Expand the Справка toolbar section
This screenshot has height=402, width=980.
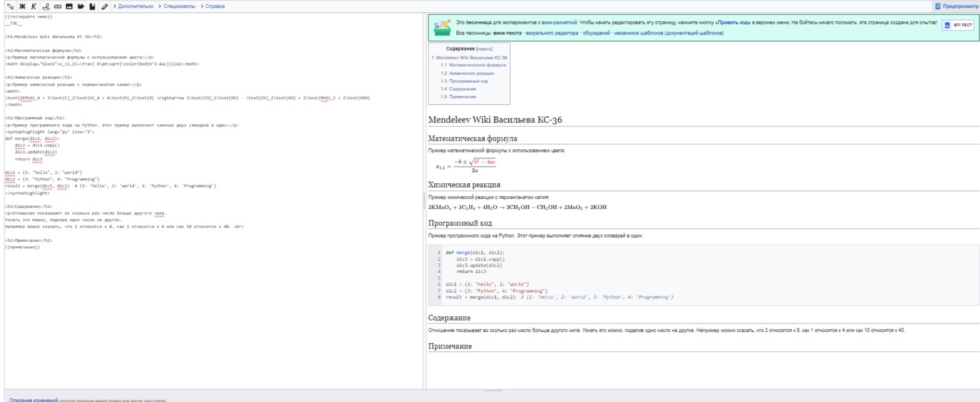click(x=213, y=6)
